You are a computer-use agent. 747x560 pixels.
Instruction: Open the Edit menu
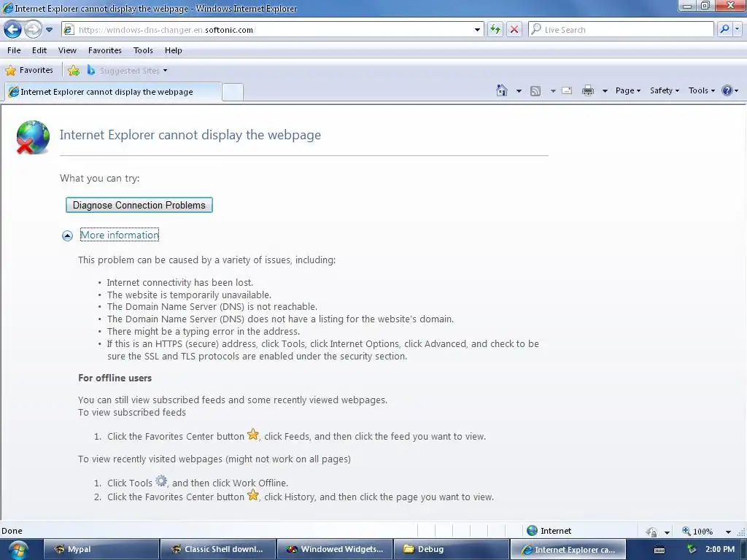click(x=39, y=50)
